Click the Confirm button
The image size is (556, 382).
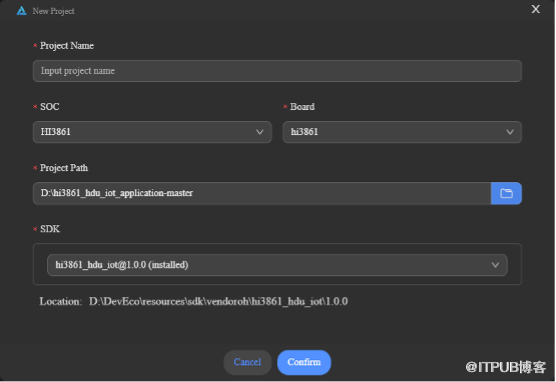(304, 362)
